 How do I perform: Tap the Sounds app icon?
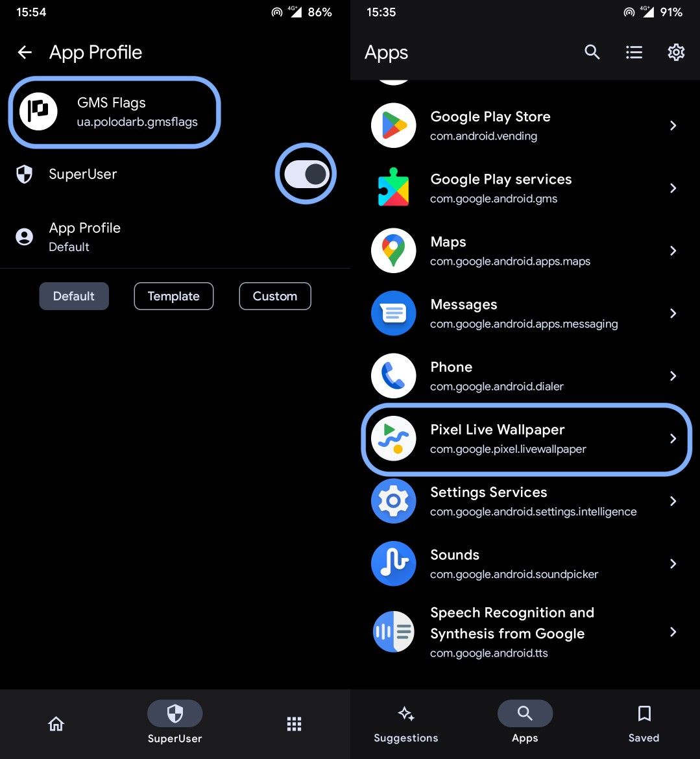pos(393,564)
